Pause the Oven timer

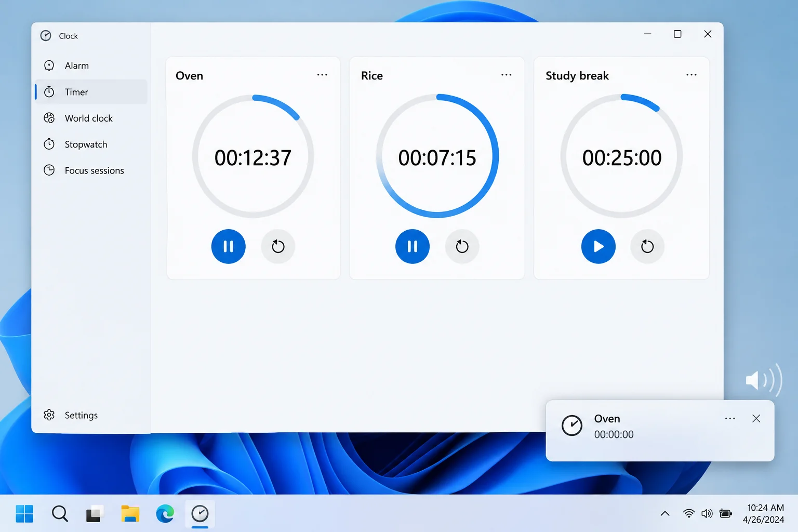coord(228,246)
